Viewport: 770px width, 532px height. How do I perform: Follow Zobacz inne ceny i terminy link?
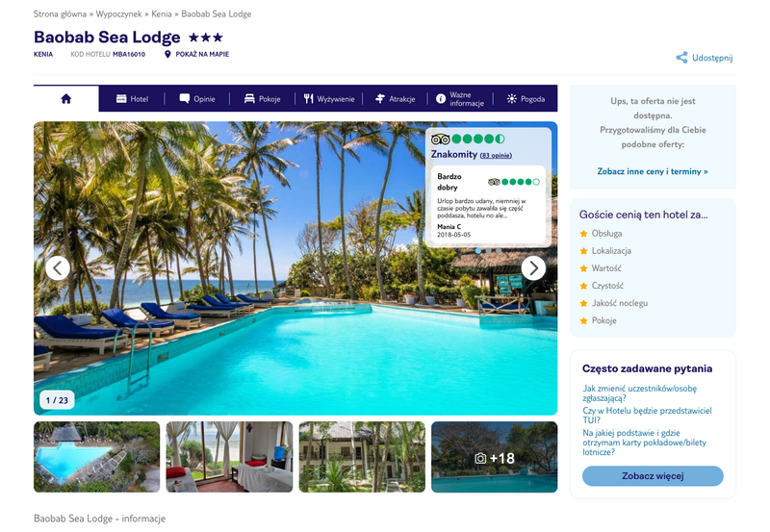[653, 171]
